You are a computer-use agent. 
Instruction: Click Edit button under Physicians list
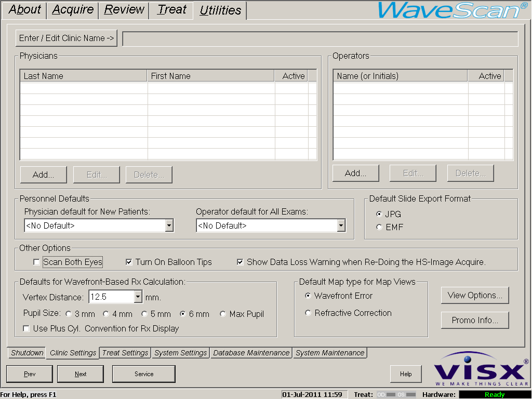point(97,175)
